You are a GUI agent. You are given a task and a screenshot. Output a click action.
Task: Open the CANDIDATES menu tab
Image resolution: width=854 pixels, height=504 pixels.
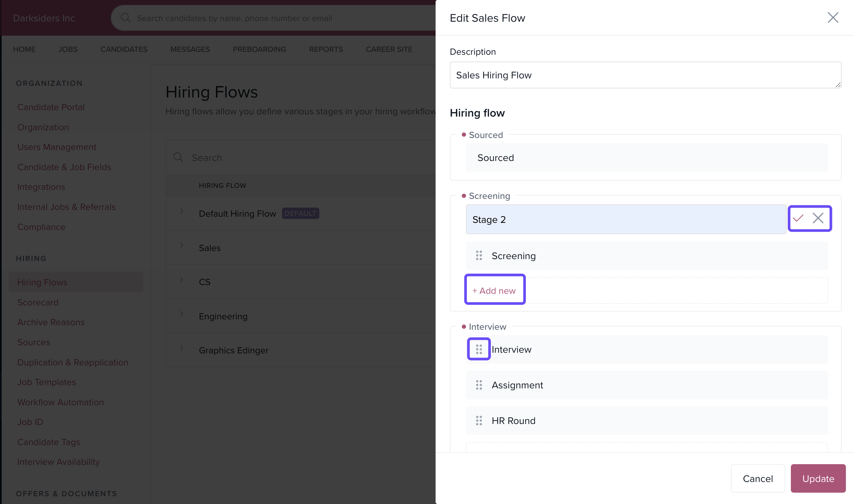[x=124, y=49]
